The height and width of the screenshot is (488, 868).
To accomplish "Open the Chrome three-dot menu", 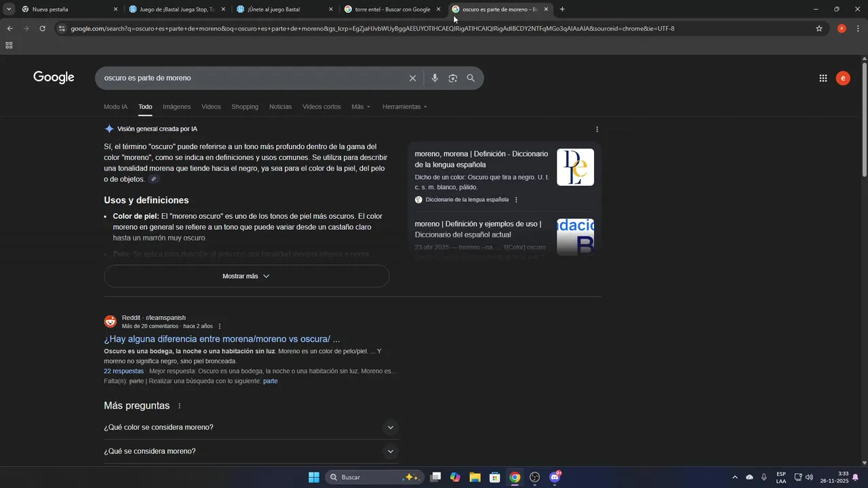I will click(x=859, y=28).
